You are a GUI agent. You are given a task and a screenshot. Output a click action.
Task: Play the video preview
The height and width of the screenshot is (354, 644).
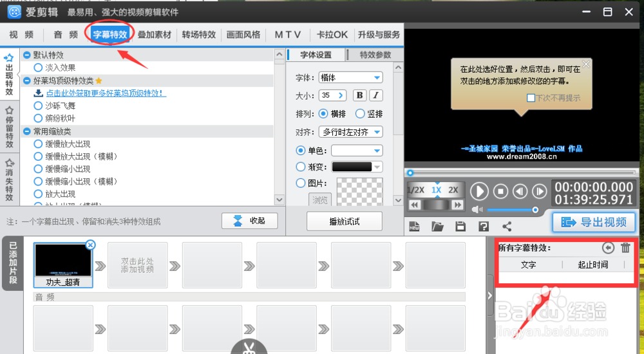pos(479,191)
